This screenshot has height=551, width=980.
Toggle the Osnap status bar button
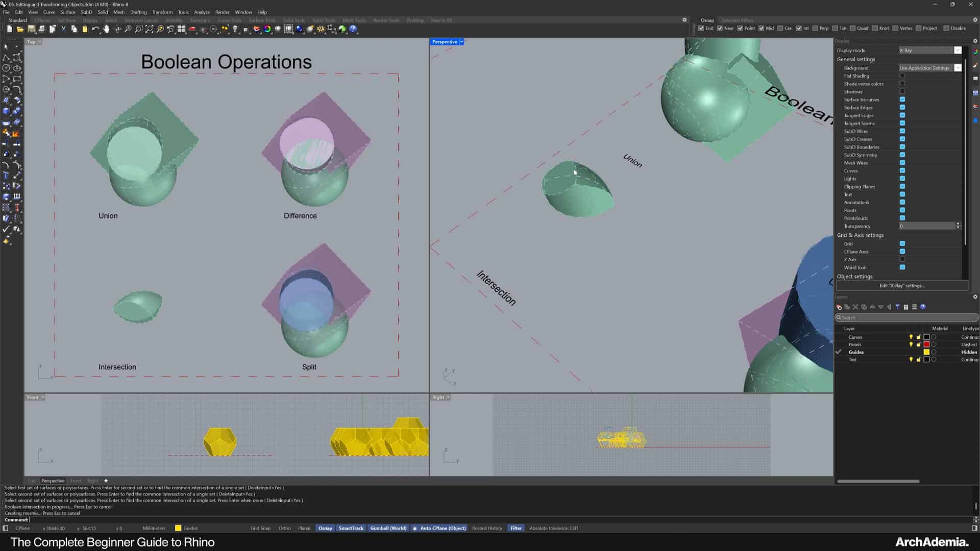point(325,528)
